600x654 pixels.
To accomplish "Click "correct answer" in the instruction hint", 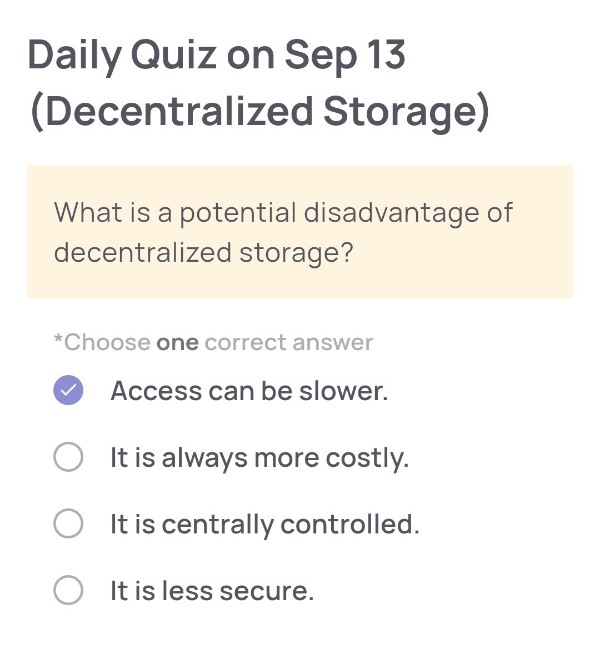I will point(289,343).
